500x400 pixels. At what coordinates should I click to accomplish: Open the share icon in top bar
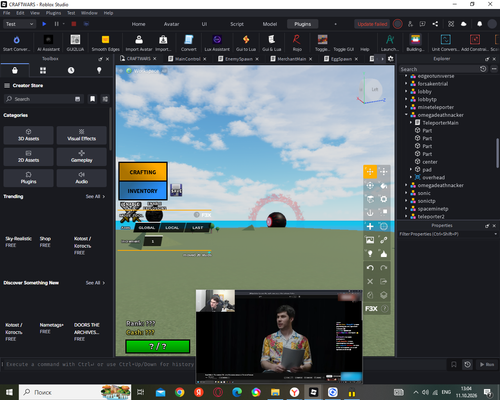click(x=435, y=24)
